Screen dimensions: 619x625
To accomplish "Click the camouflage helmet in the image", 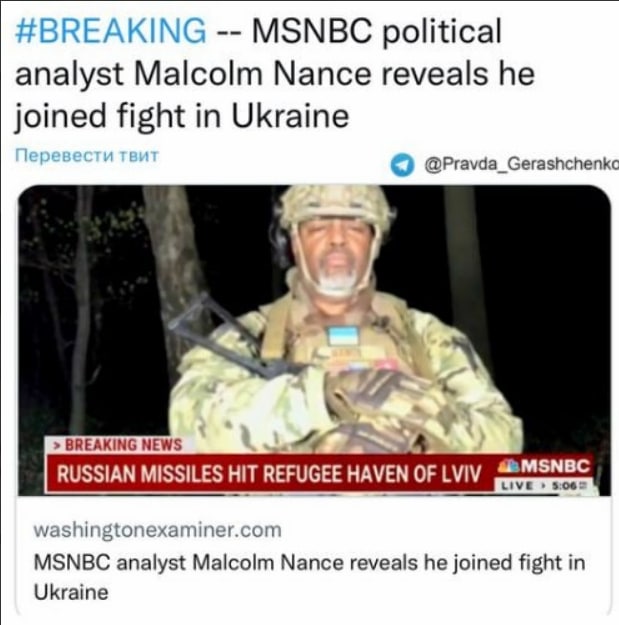I will tap(338, 206).
